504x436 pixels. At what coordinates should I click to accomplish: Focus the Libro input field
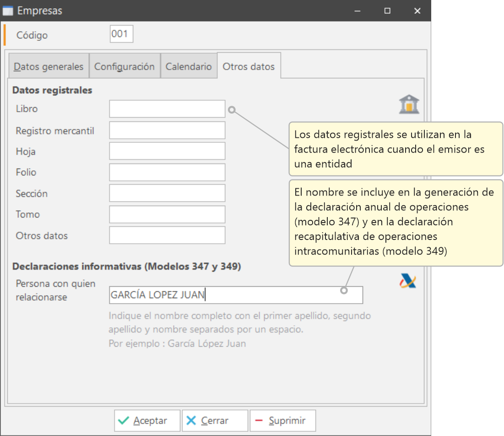click(x=167, y=109)
